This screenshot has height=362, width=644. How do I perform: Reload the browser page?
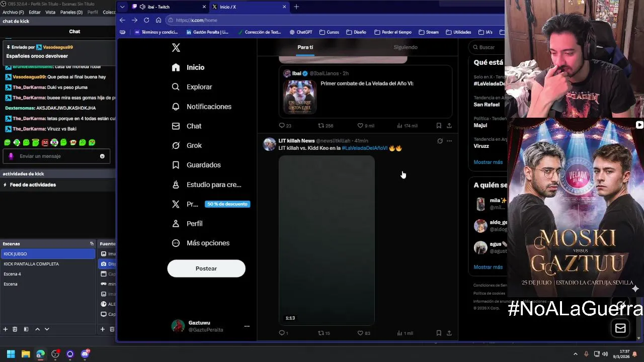pos(146,20)
